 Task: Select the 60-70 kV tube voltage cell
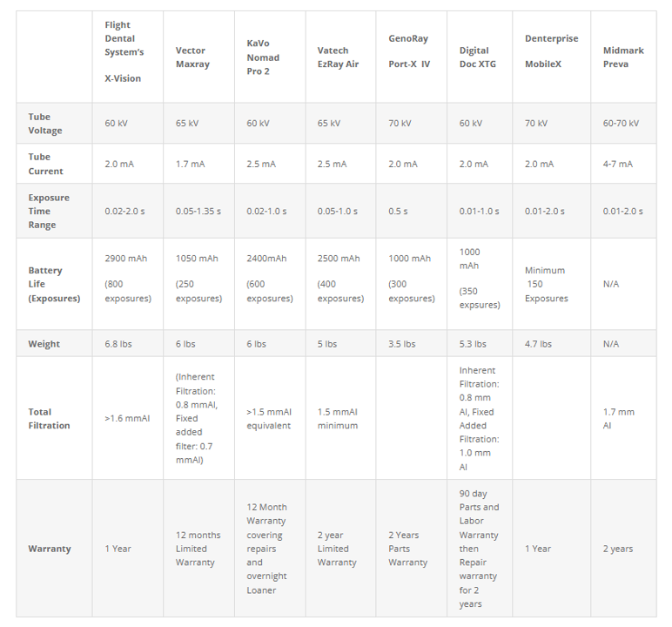tap(623, 124)
